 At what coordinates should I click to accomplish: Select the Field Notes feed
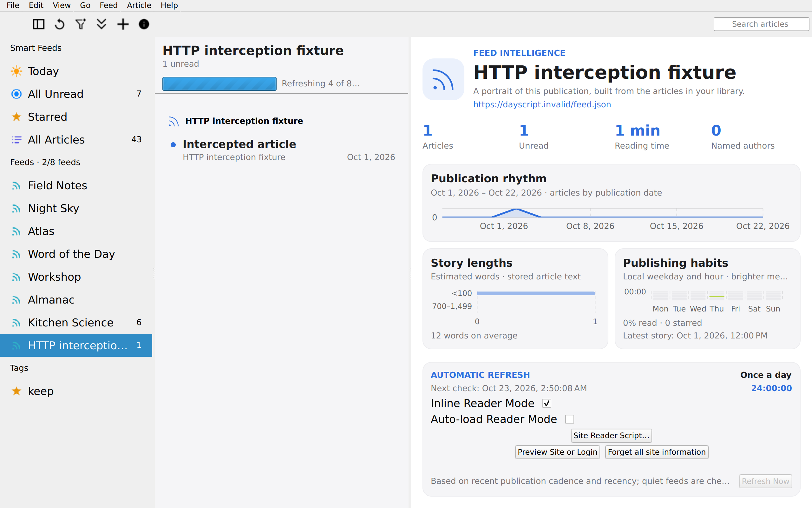click(76, 185)
